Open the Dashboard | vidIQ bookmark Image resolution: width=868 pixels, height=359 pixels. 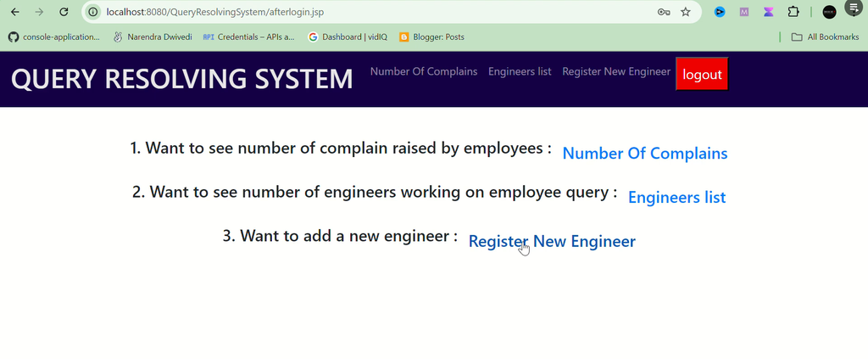coord(348,37)
